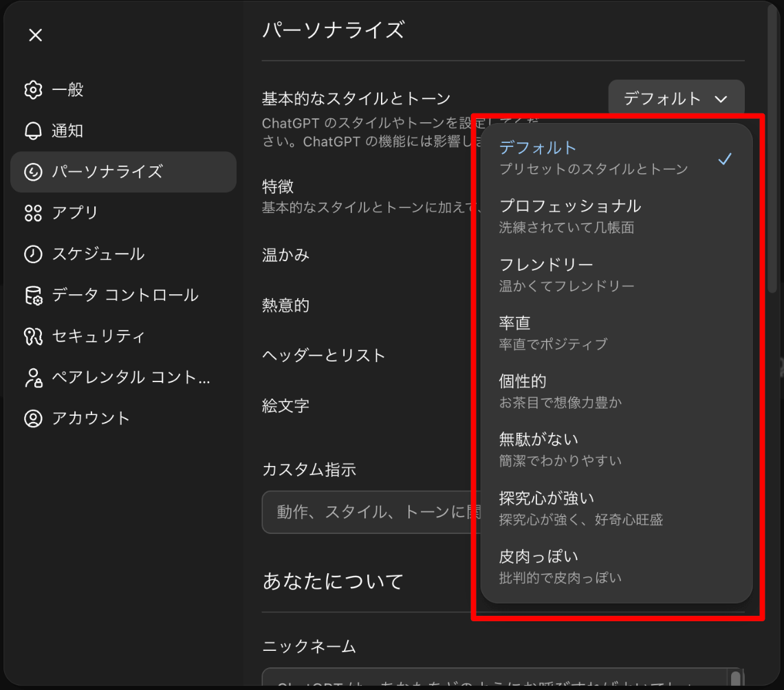This screenshot has height=690, width=784.
Task: Click the データ コントロール database icon
Action: (33, 295)
